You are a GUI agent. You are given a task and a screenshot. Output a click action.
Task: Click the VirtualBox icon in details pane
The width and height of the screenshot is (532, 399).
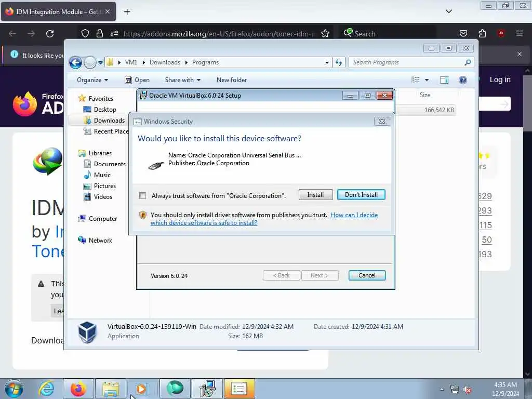coord(87,332)
